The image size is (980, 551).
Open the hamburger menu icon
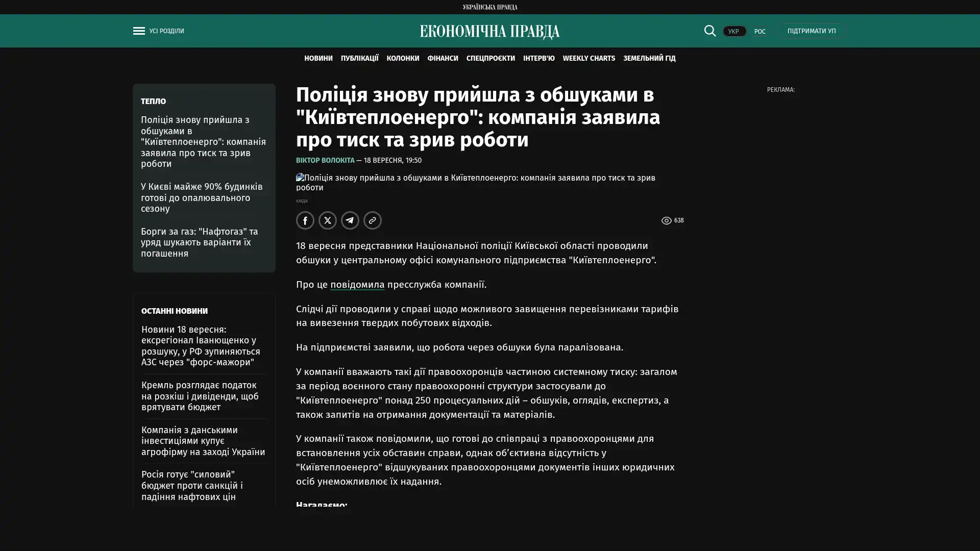pyautogui.click(x=139, y=31)
